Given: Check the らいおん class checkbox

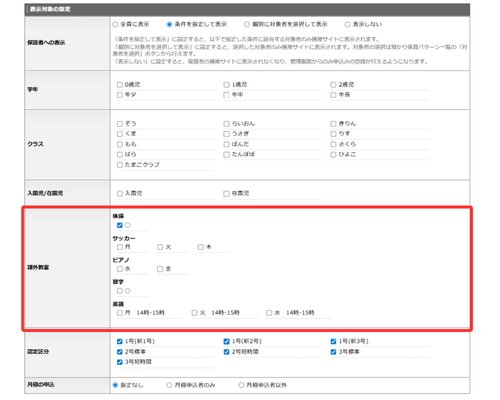Looking at the screenshot, I should pos(226,124).
